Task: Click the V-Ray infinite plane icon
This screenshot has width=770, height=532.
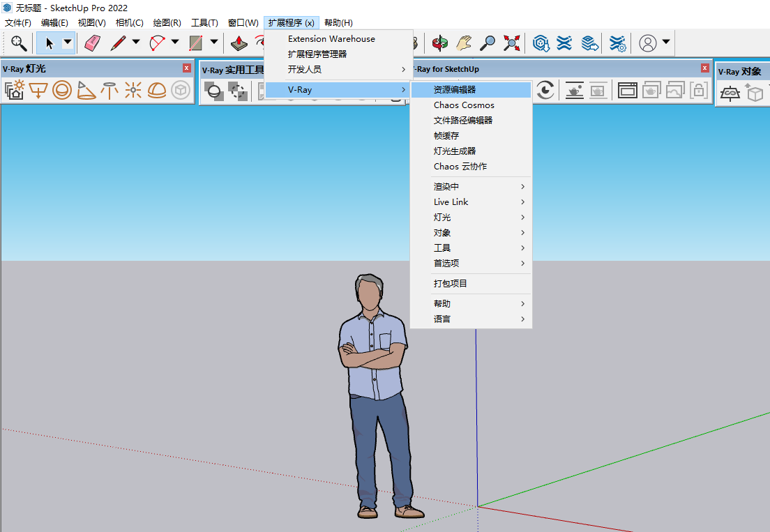Action: pos(730,92)
